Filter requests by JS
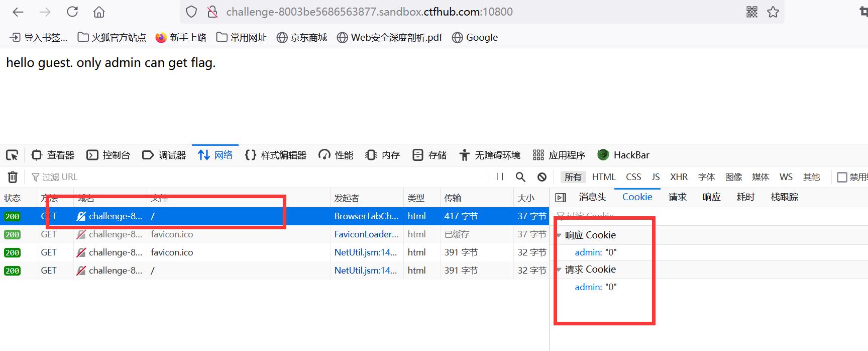The image size is (868, 351). pos(656,177)
